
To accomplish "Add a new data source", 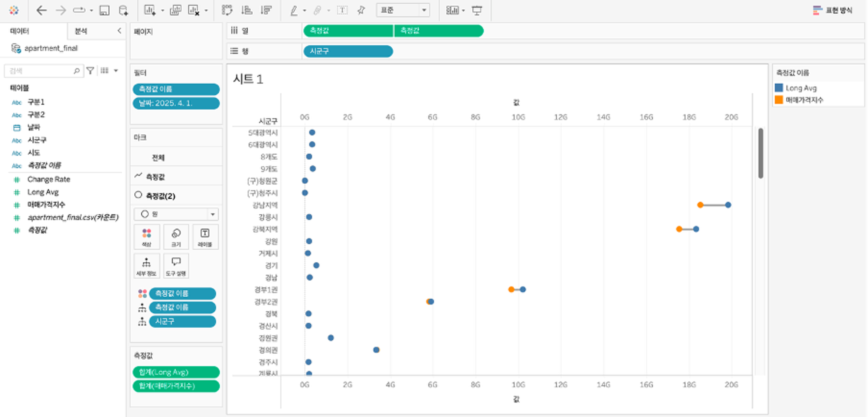I will point(123,11).
